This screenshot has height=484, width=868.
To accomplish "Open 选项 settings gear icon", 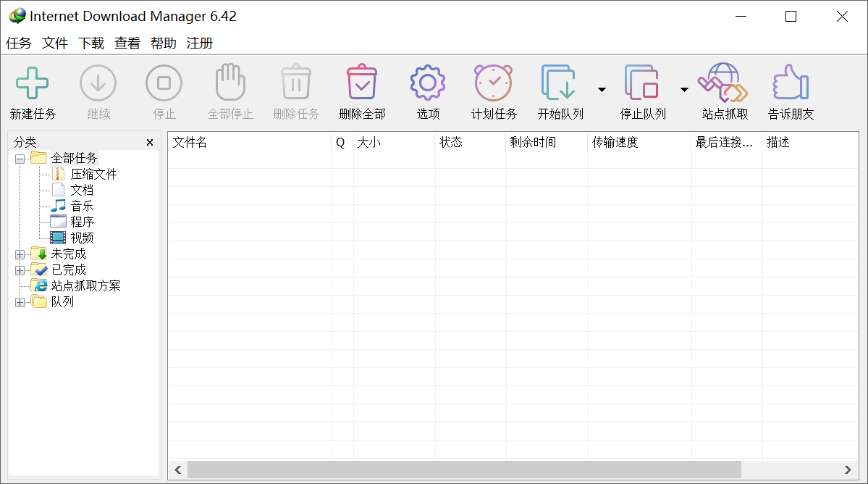I will [x=428, y=83].
